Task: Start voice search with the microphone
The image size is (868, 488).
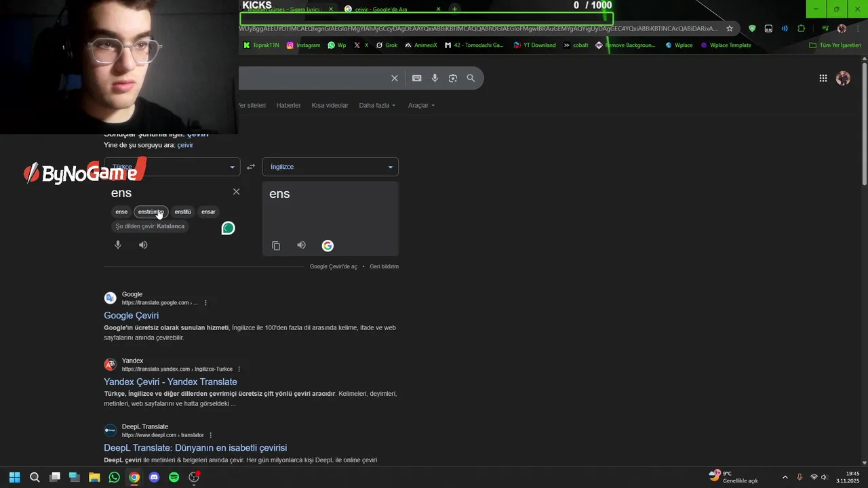Action: point(435,78)
